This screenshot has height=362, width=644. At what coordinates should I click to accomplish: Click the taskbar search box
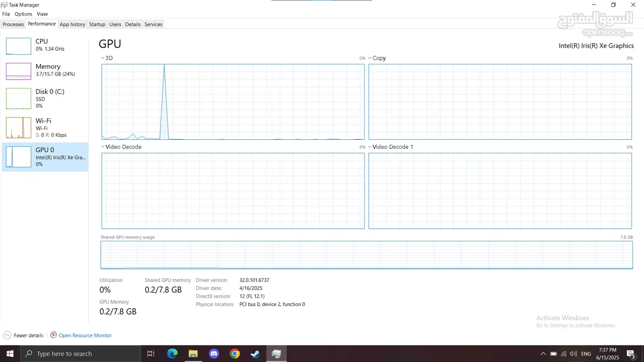tap(80, 353)
